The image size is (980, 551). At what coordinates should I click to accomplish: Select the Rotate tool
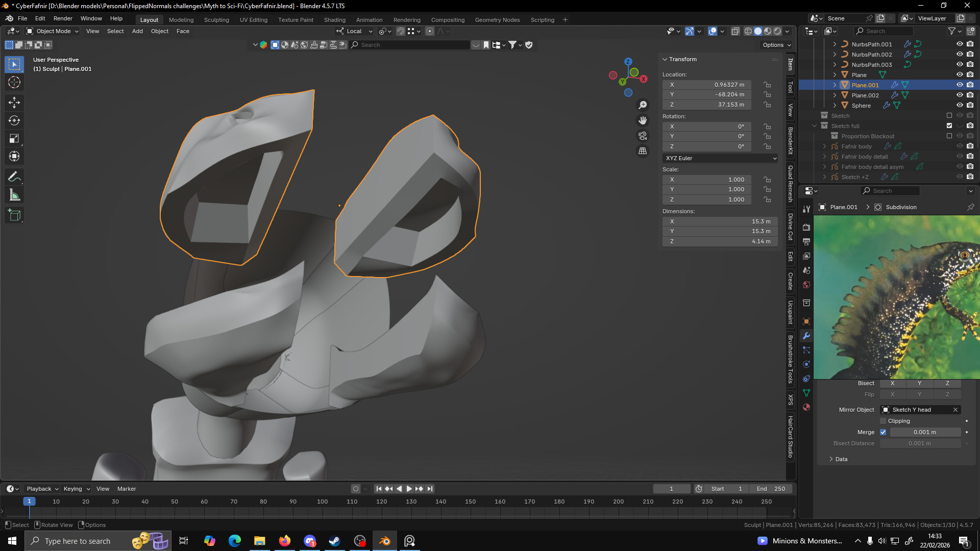pos(14,120)
